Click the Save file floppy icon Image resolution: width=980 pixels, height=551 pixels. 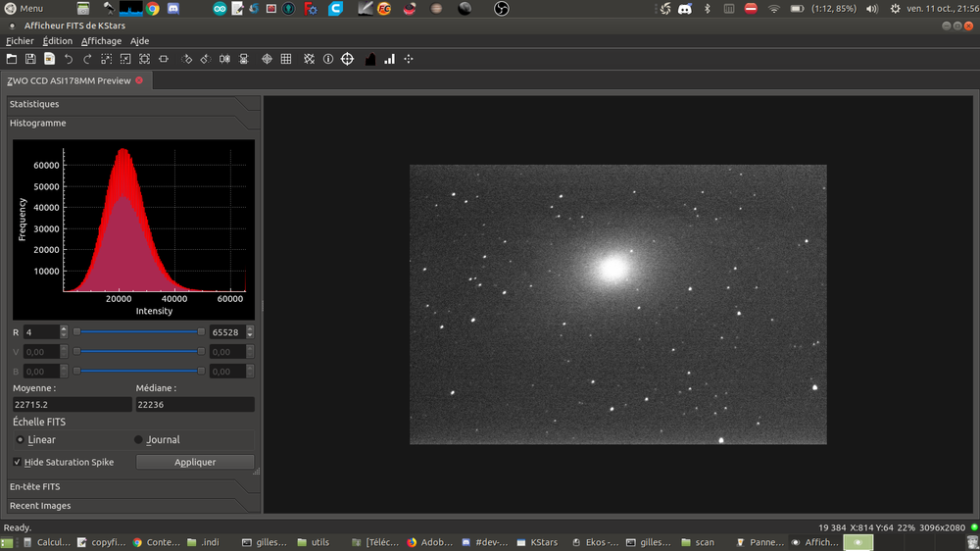click(30, 60)
